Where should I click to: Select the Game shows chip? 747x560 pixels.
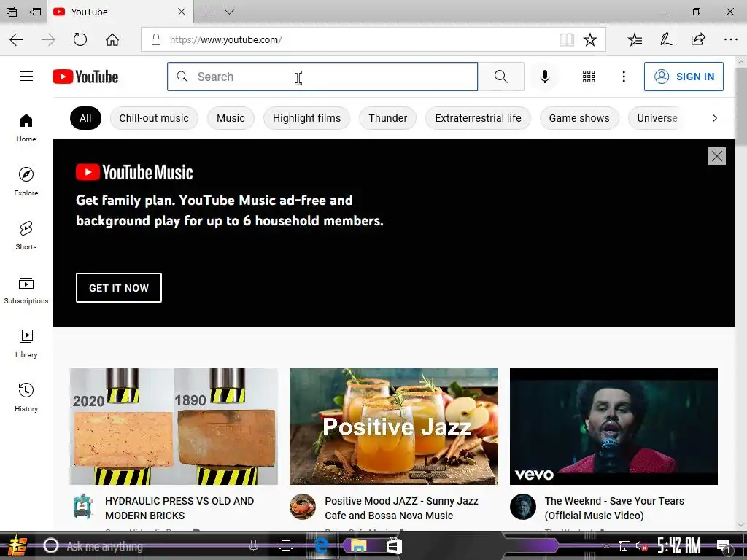point(579,118)
